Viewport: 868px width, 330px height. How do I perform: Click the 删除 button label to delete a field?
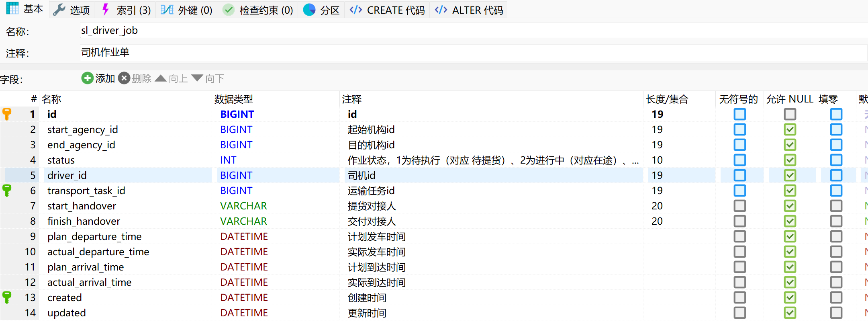point(142,78)
